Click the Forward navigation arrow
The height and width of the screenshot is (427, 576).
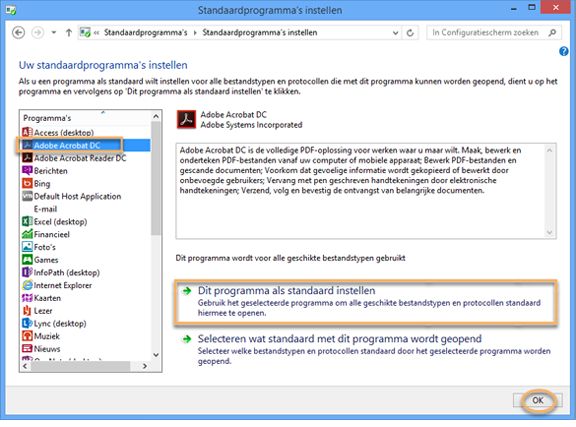coord(37,33)
